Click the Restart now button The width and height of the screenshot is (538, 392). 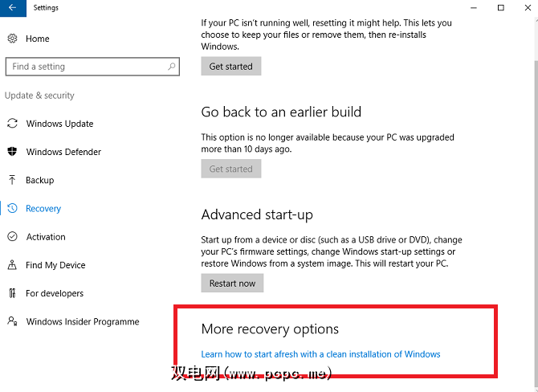click(232, 284)
